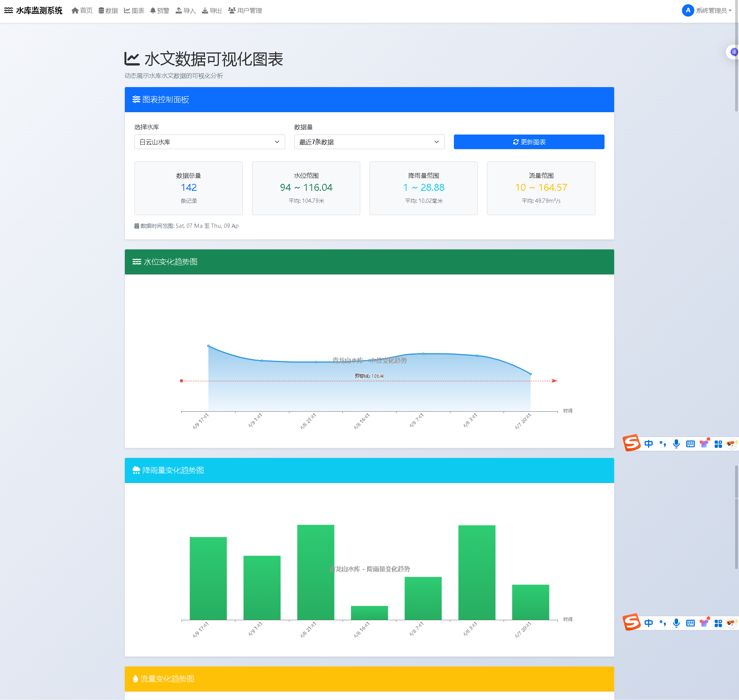Image resolution: width=739 pixels, height=700 pixels.
Task: Click the rainfall bar for 4/8 7:41
Action: pyautogui.click(x=423, y=598)
